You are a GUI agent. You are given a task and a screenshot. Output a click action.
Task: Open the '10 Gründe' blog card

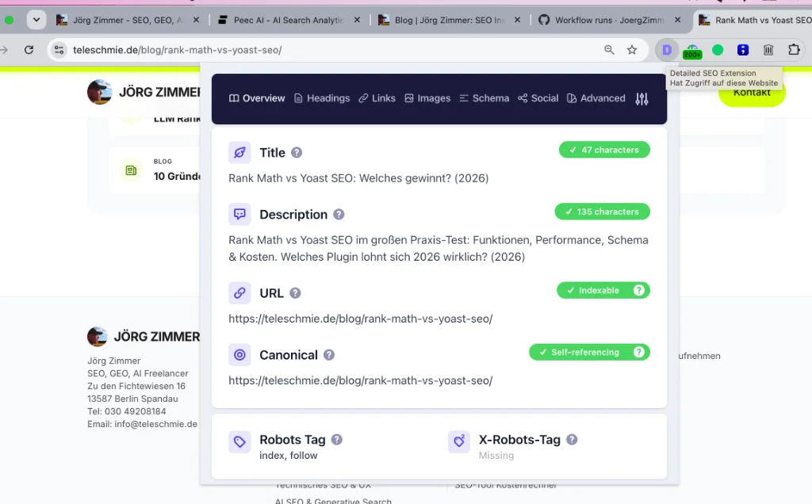point(155,170)
